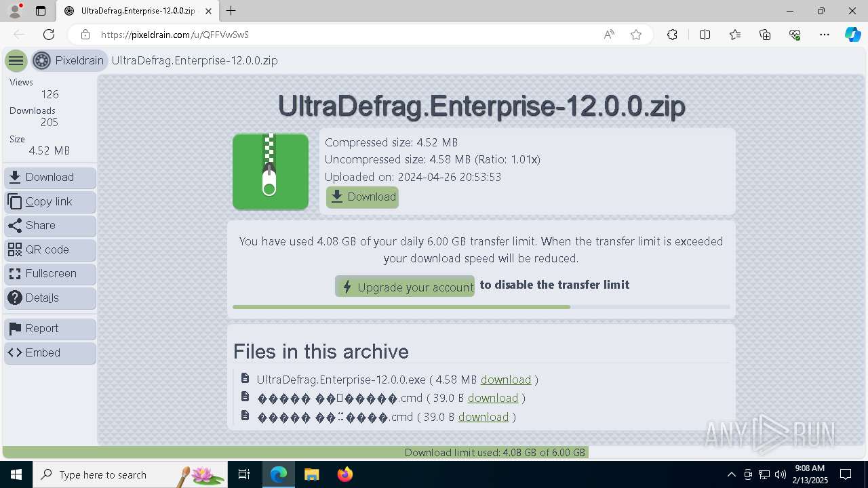Screen dimensions: 868x488
Task: Open the hamburger menu on Pixeldrain
Action: point(16,61)
